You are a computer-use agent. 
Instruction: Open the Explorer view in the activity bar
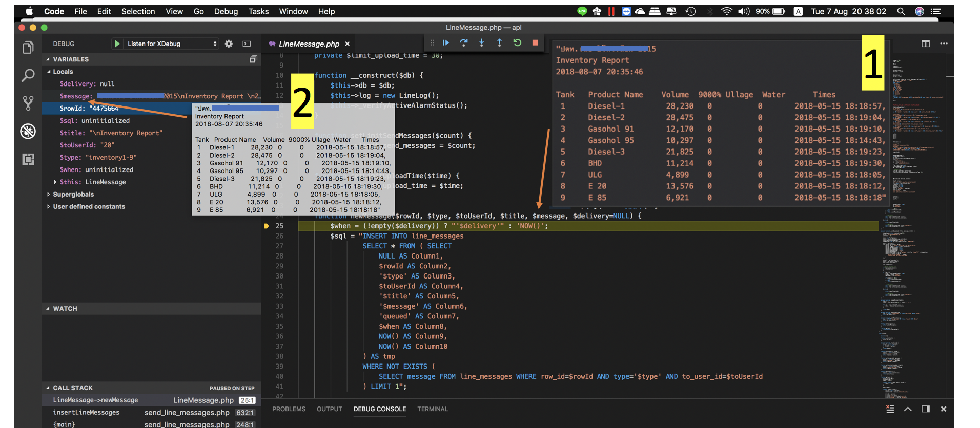28,48
